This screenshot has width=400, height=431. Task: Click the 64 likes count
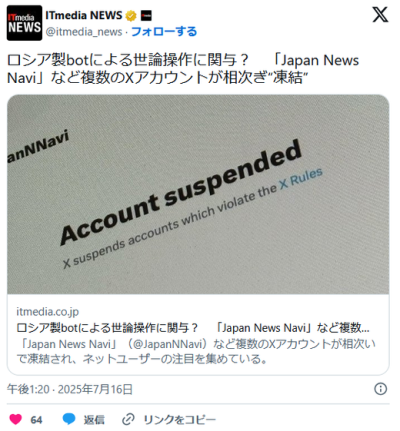coord(36,419)
